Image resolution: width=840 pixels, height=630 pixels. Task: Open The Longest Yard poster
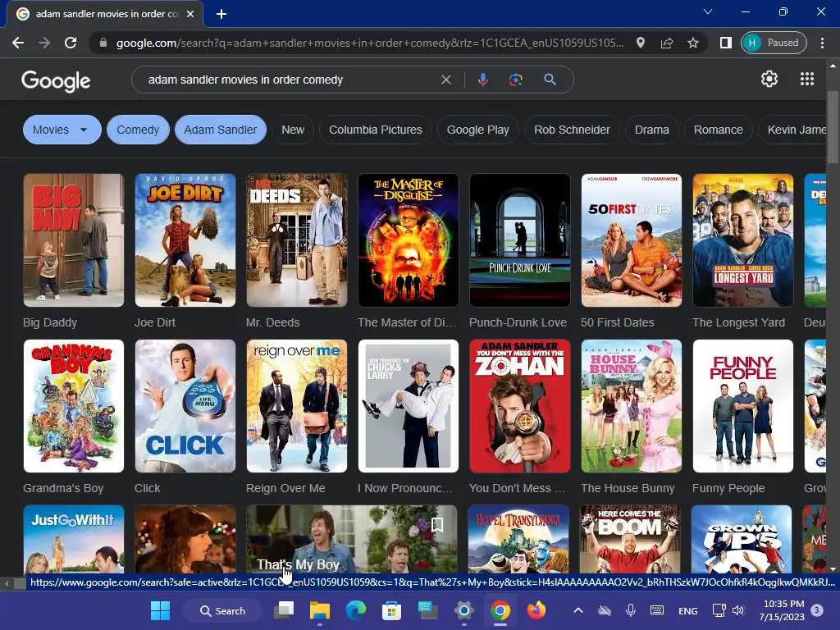point(743,240)
